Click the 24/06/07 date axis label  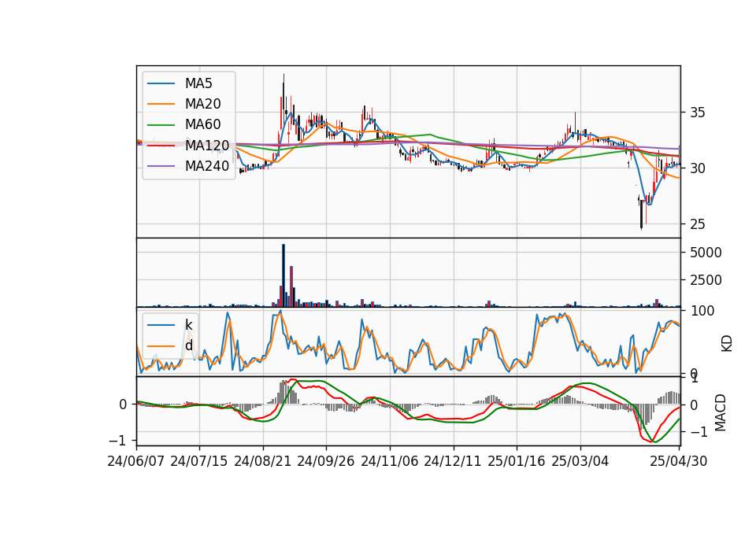coord(136,461)
